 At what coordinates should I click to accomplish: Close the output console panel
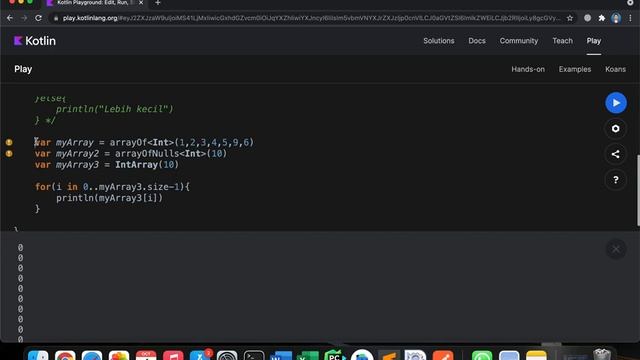(x=616, y=249)
